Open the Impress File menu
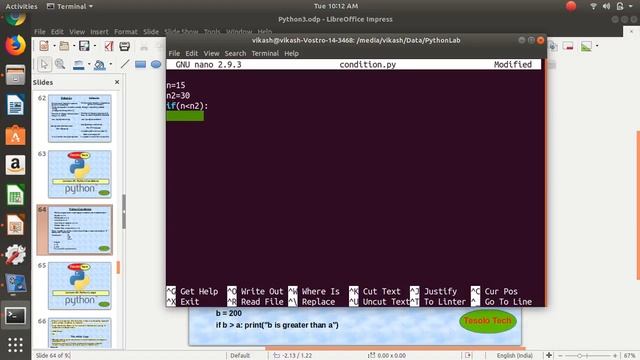 point(40,32)
